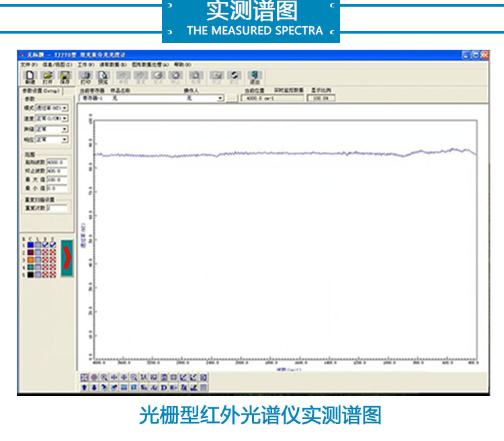The image size is (504, 441).
Task: Open the register/sample name dropdown arrow
Action: point(220,98)
